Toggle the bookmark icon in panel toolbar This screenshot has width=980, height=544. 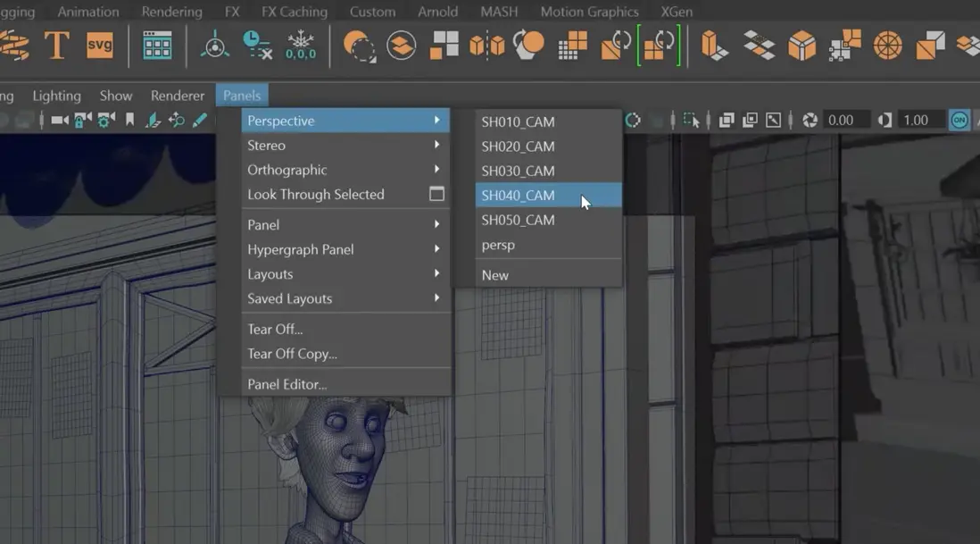click(130, 120)
